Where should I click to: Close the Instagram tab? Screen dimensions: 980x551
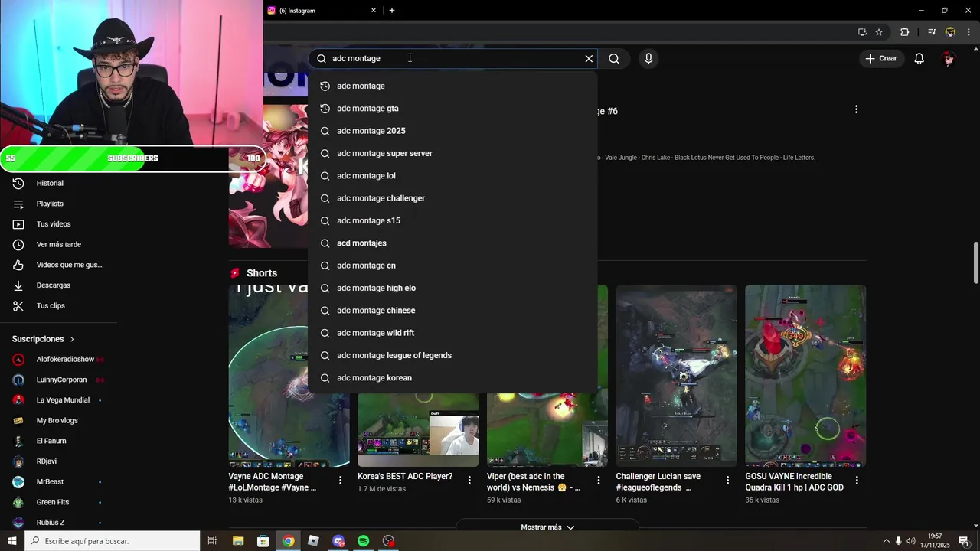pos(374,11)
